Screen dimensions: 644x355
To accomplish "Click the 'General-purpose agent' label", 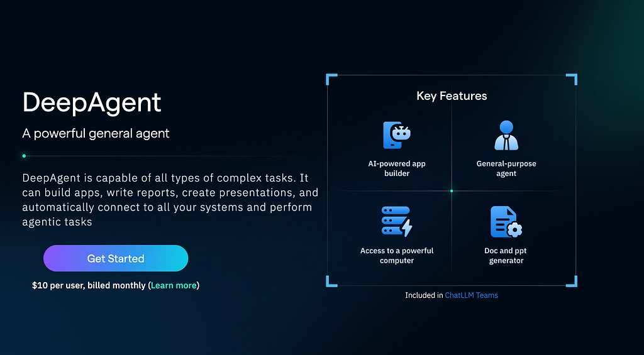I will pyautogui.click(x=506, y=168).
